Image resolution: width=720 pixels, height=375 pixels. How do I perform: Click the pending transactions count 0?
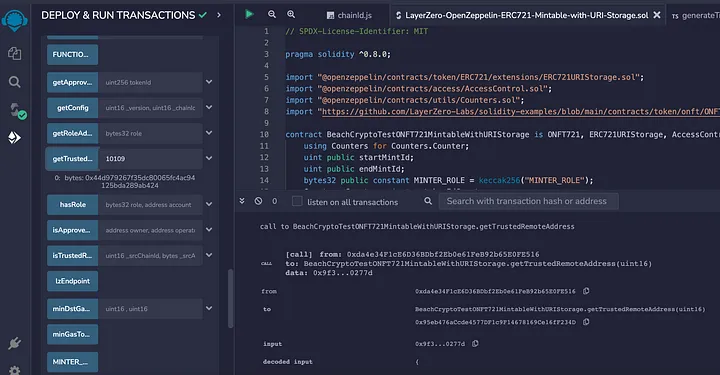click(x=275, y=201)
